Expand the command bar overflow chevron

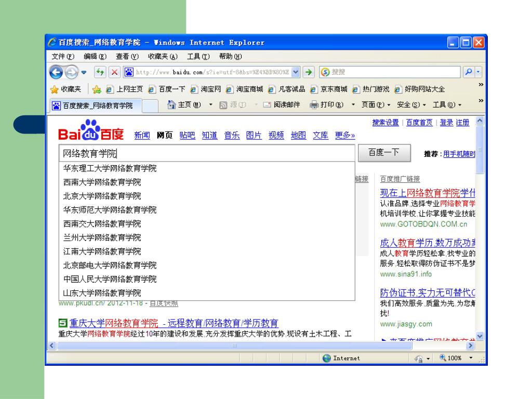[481, 101]
